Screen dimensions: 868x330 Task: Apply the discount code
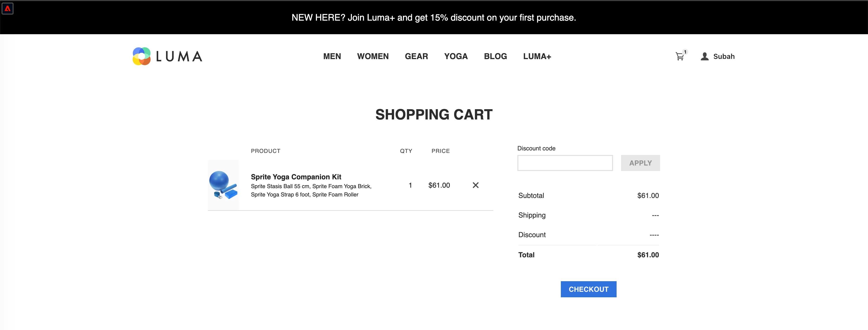(x=640, y=163)
